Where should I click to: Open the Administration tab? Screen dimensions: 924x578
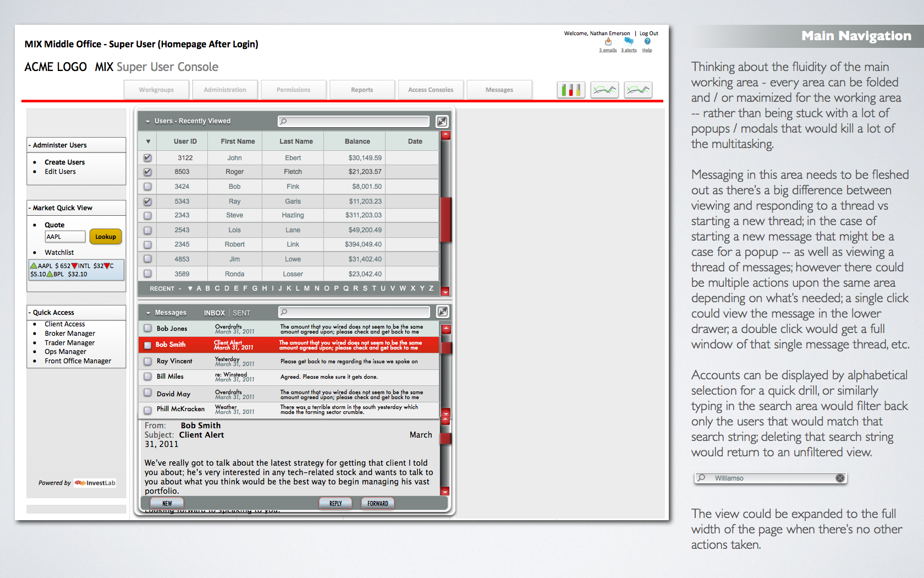(225, 90)
